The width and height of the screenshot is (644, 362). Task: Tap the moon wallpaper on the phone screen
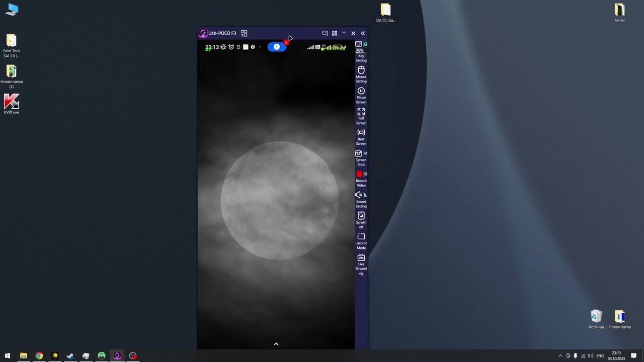(x=279, y=201)
